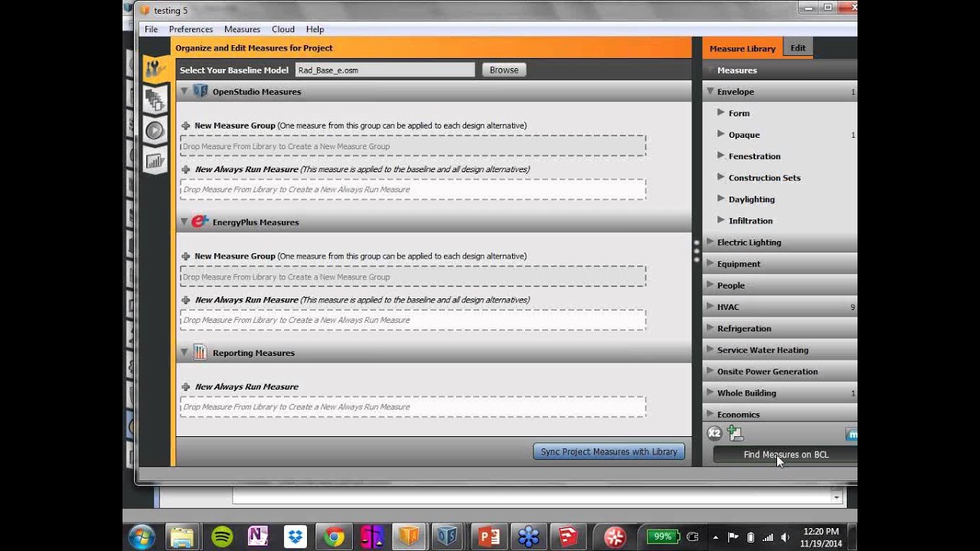Click plus icon beside Reporting New Always Run Measure
The width and height of the screenshot is (980, 551).
pos(185,386)
